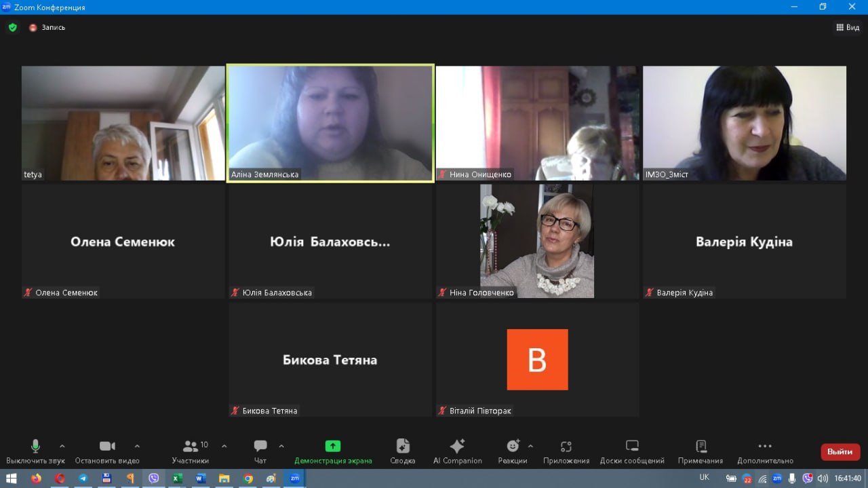This screenshot has width=868, height=488.
Task: Expand chat options arrow
Action: pos(281,447)
